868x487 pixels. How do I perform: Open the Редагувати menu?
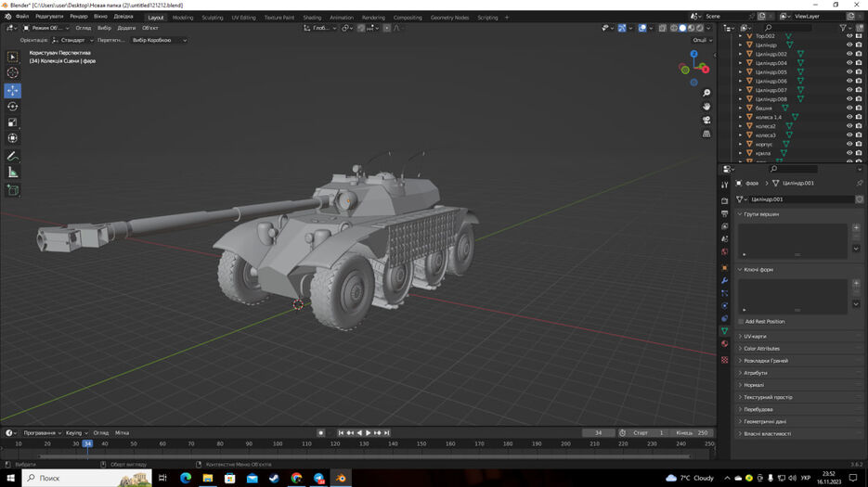[x=49, y=17]
